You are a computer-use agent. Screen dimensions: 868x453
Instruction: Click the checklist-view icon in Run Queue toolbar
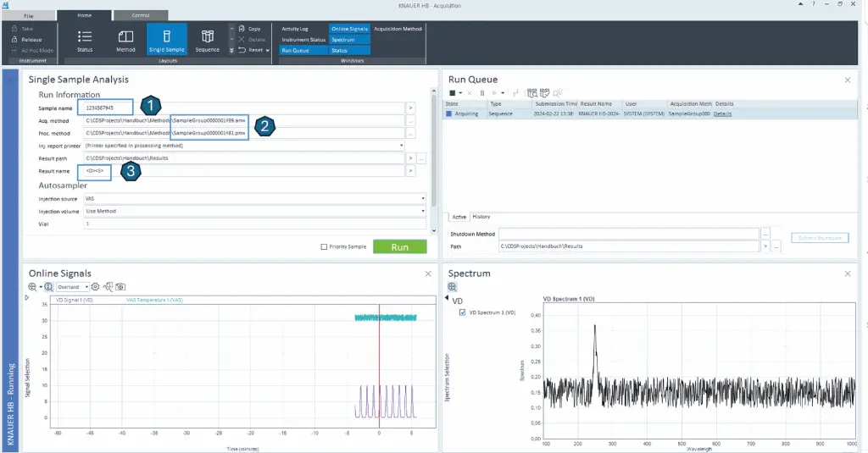pyautogui.click(x=545, y=93)
